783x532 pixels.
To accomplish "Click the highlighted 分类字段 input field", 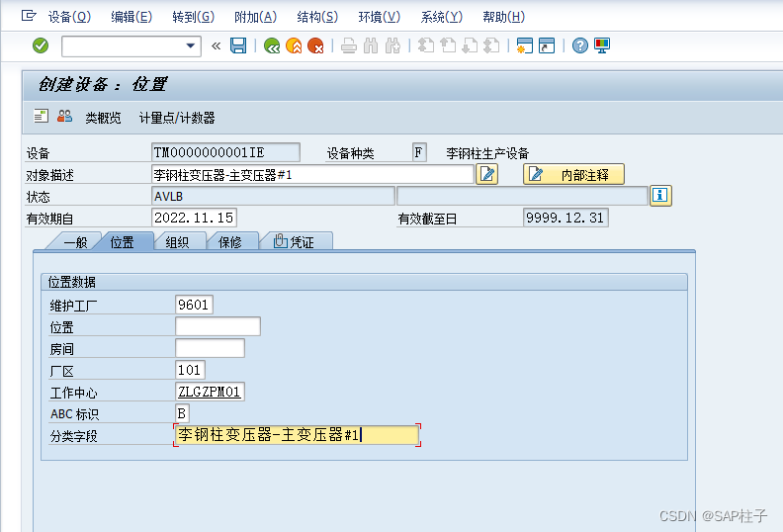I will tap(297, 435).
